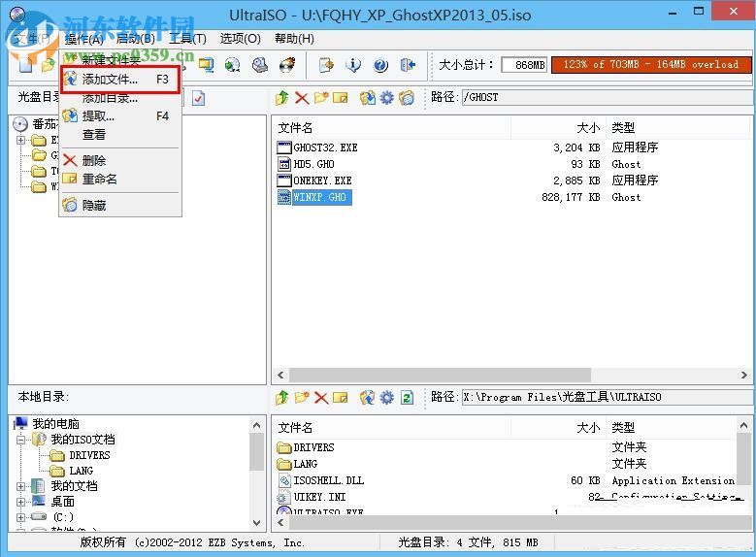Screen dimensions: 756x557
Task: Open the 帮助(H) menu
Action: pyautogui.click(x=294, y=39)
